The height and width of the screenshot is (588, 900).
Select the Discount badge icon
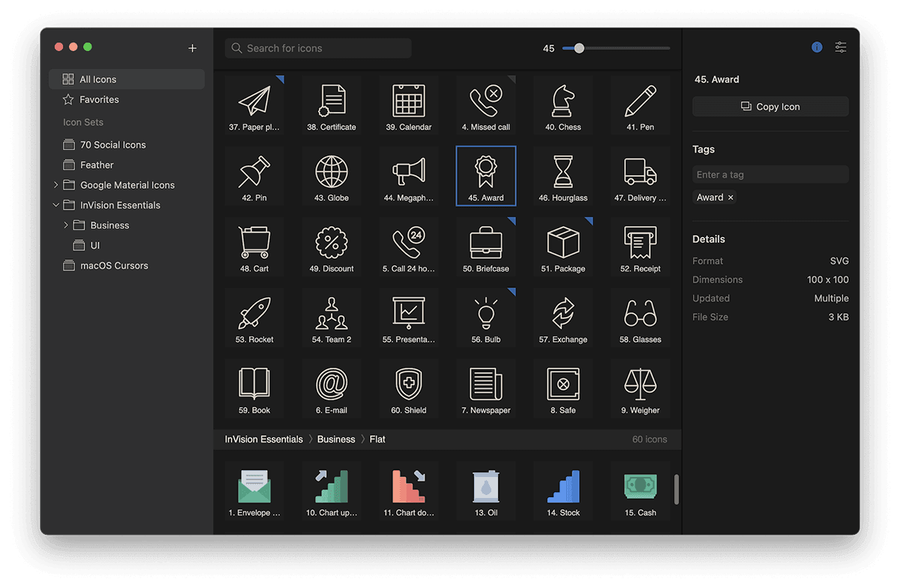(331, 247)
